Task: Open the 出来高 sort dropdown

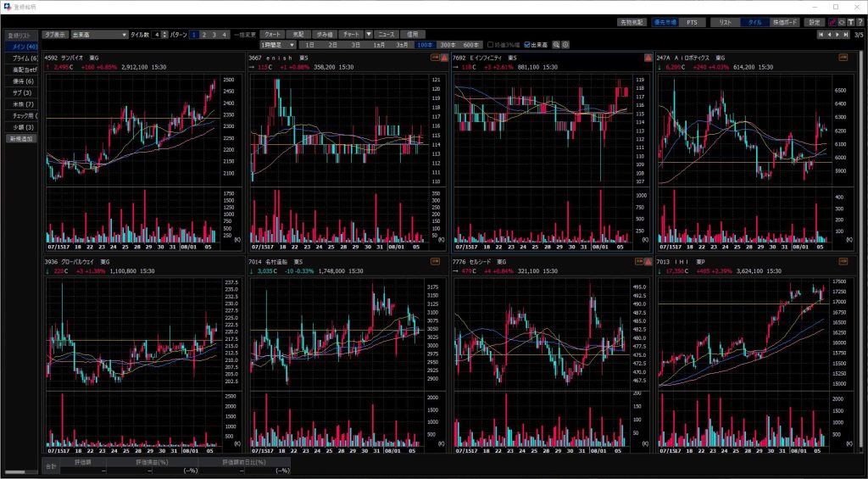Action: [98, 35]
